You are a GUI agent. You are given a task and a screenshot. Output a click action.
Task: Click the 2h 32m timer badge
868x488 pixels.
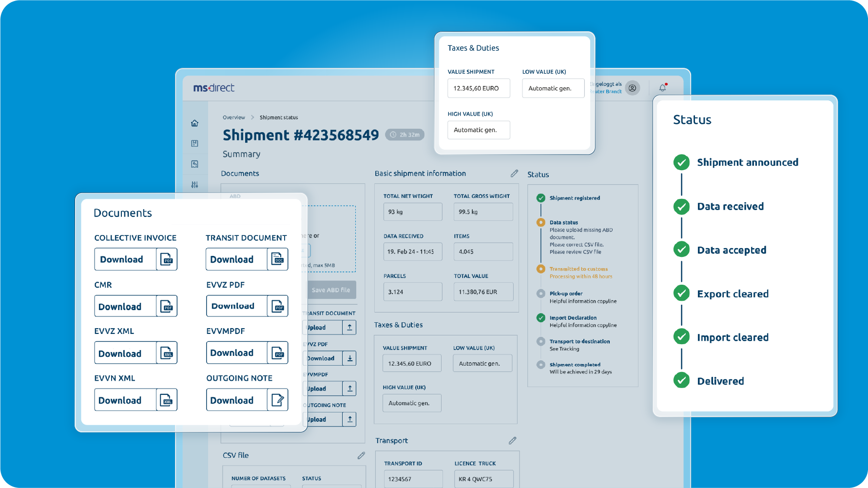pos(405,135)
